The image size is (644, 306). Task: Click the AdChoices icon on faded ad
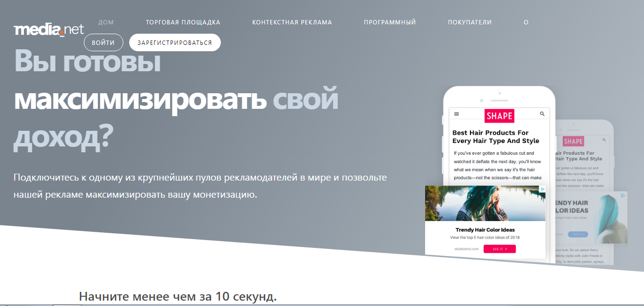tap(623, 195)
